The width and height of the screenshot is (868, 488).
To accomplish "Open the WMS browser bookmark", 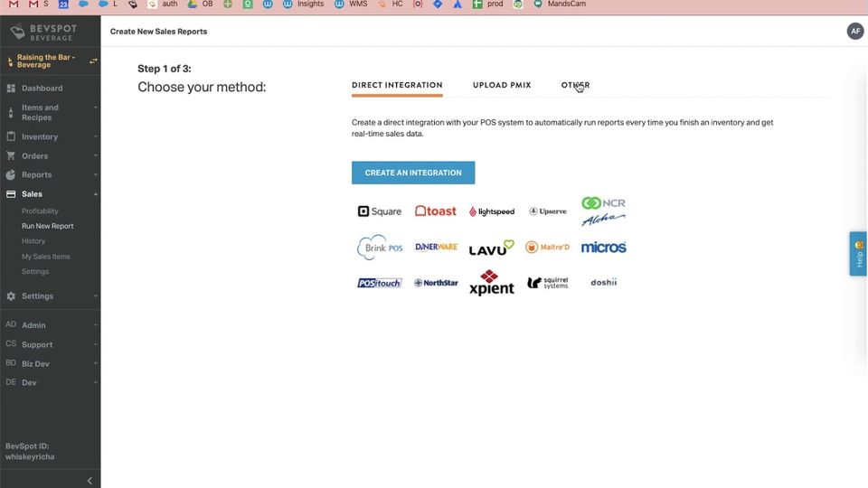I will pyautogui.click(x=351, y=4).
